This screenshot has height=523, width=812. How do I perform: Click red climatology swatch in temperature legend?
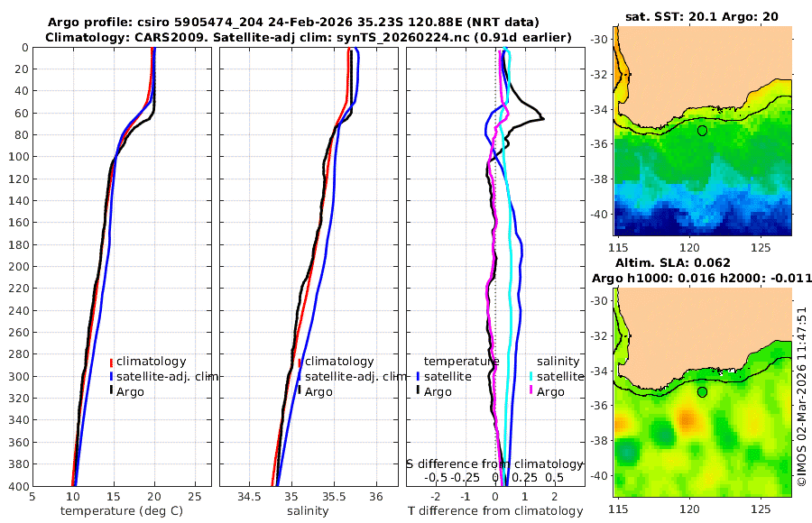click(111, 362)
